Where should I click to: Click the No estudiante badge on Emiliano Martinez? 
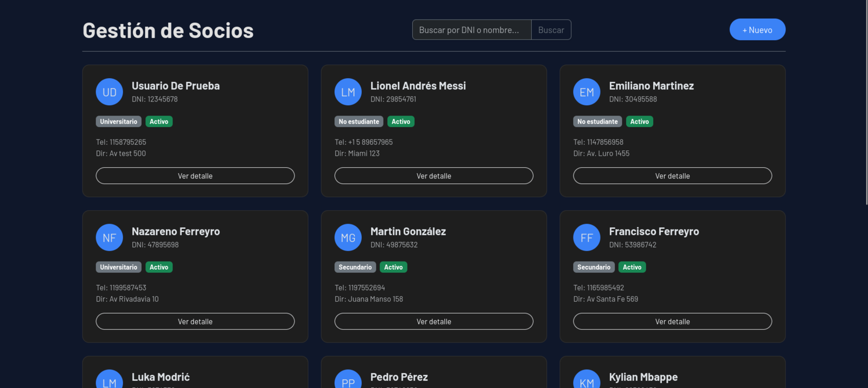[598, 122]
